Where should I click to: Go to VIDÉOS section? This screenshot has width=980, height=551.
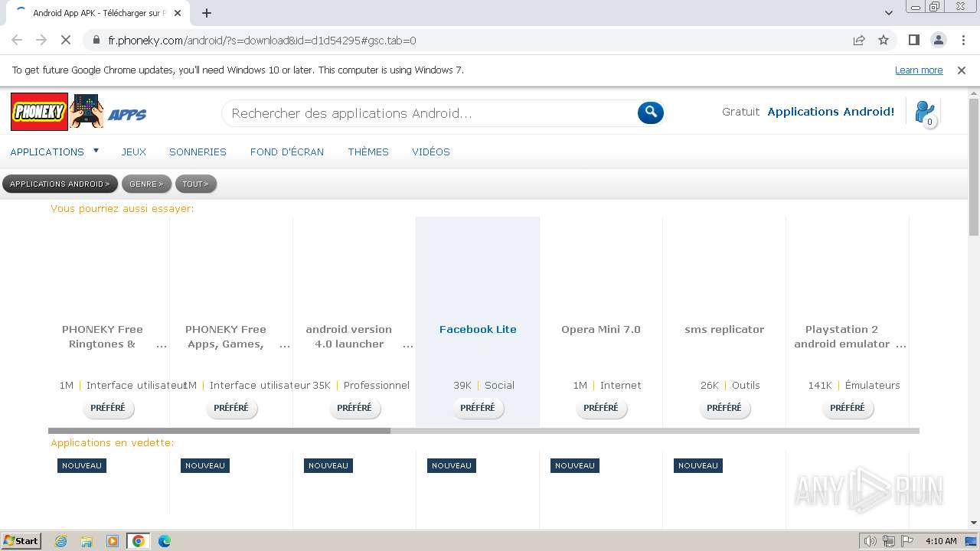431,152
